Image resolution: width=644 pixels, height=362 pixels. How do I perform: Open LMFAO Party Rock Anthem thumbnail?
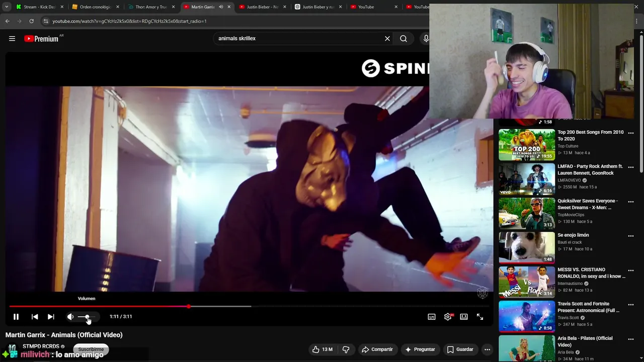(x=527, y=179)
